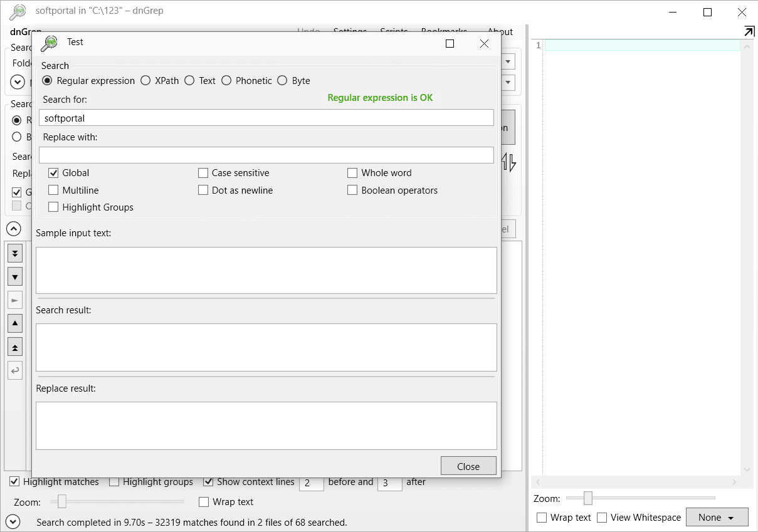The height and width of the screenshot is (532, 758).
Task: Click the Close button in Test dialog
Action: coord(468,466)
